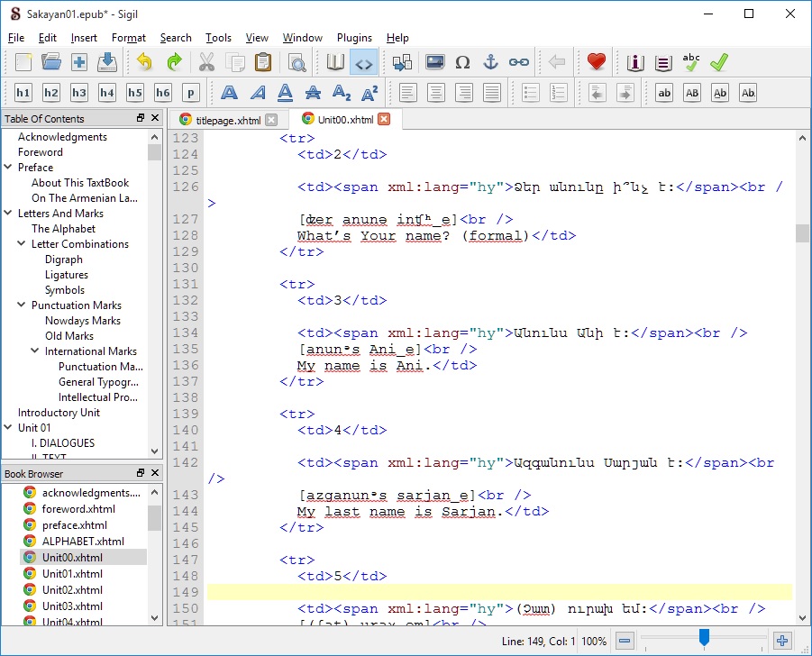Screen dimensions: 812x656
Task: Switch to Code View
Action: (x=362, y=62)
